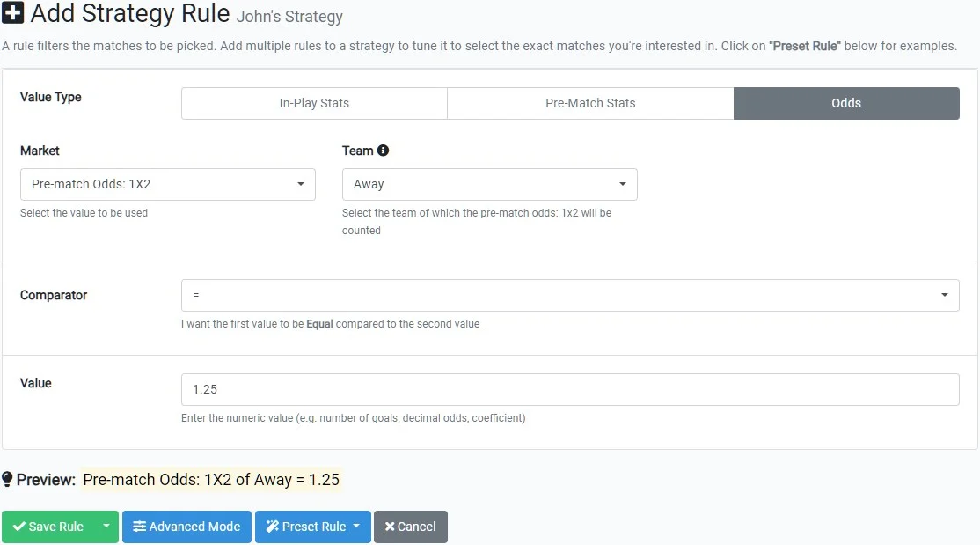Select the Odds value type
Image resolution: width=980 pixels, height=545 pixels.
[x=845, y=103]
